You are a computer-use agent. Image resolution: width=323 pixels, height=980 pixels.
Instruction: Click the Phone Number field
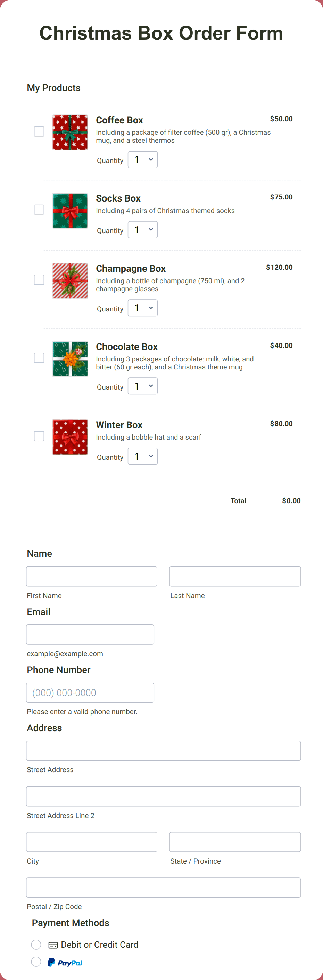90,692
